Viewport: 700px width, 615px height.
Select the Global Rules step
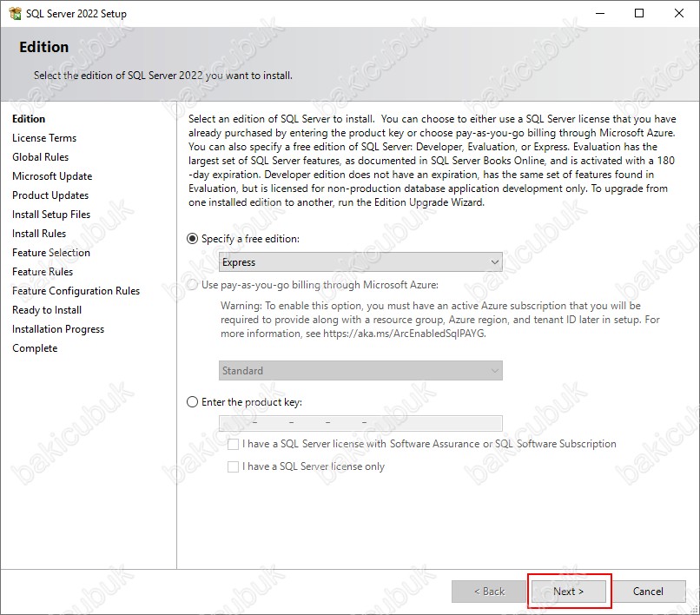point(40,157)
